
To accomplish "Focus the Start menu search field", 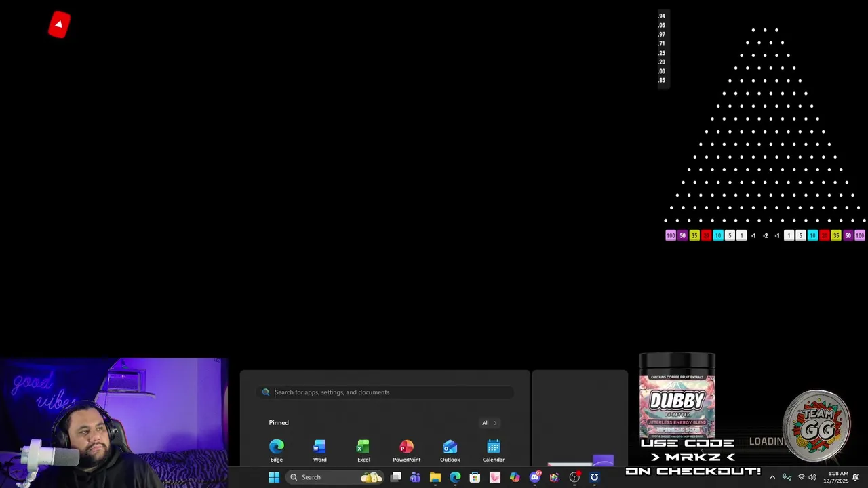I will click(x=387, y=392).
